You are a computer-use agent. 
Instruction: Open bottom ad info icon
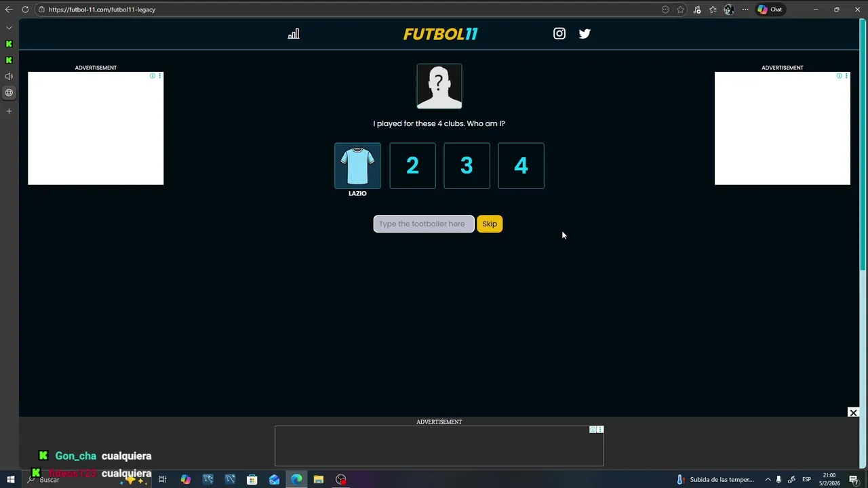593,430
